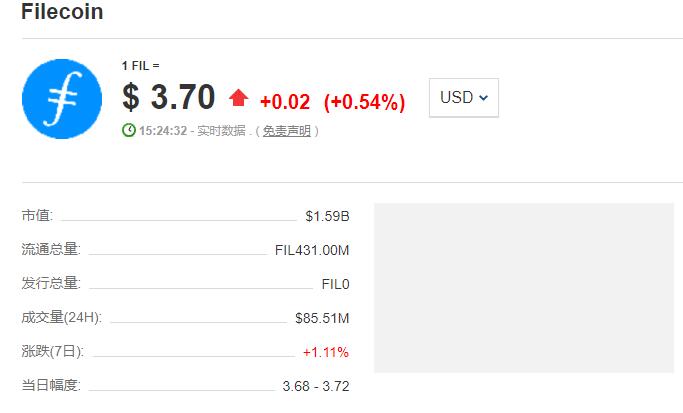Click the Filecoin page heading
683x413 pixels.
62,14
